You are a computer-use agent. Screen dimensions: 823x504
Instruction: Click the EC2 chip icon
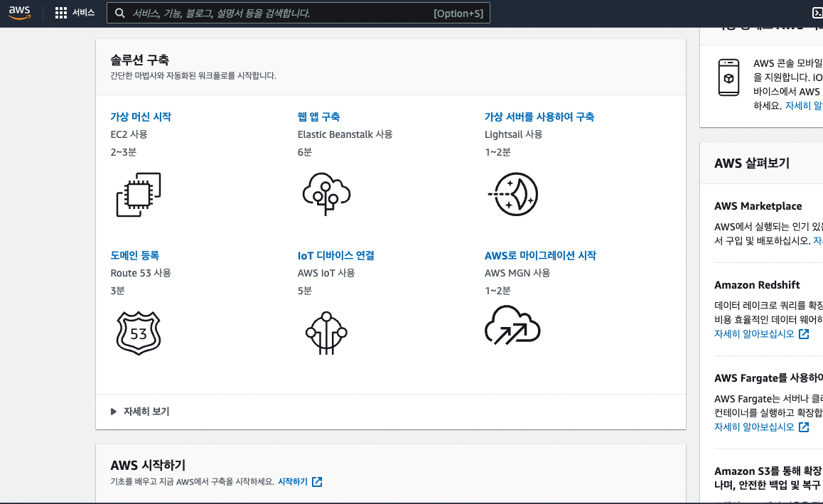[139, 194]
